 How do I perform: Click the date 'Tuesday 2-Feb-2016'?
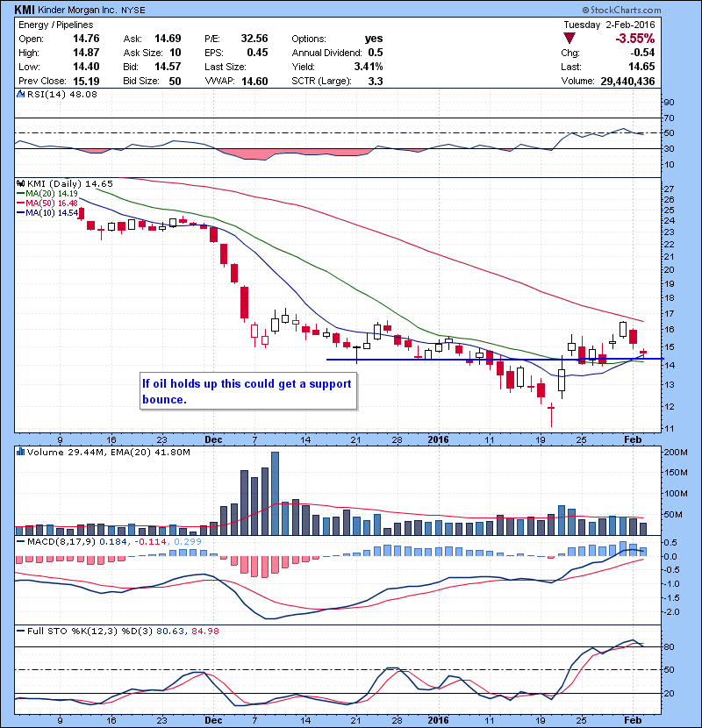[609, 25]
